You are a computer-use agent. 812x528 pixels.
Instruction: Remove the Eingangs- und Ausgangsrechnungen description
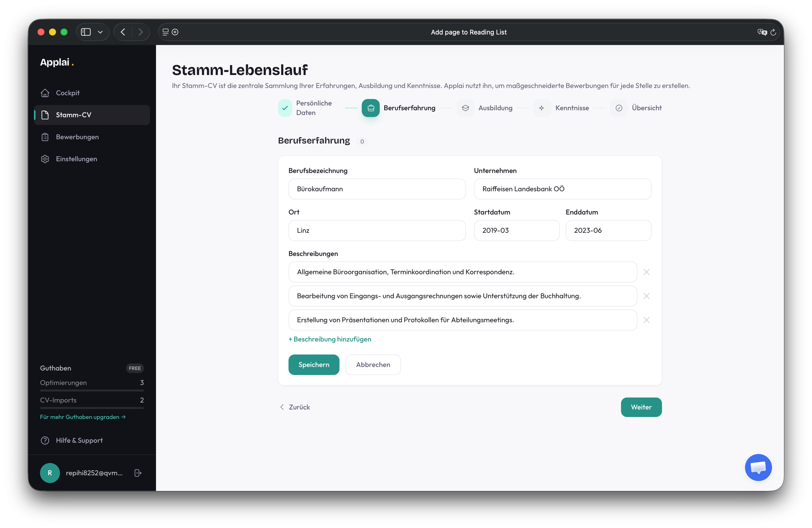(646, 296)
